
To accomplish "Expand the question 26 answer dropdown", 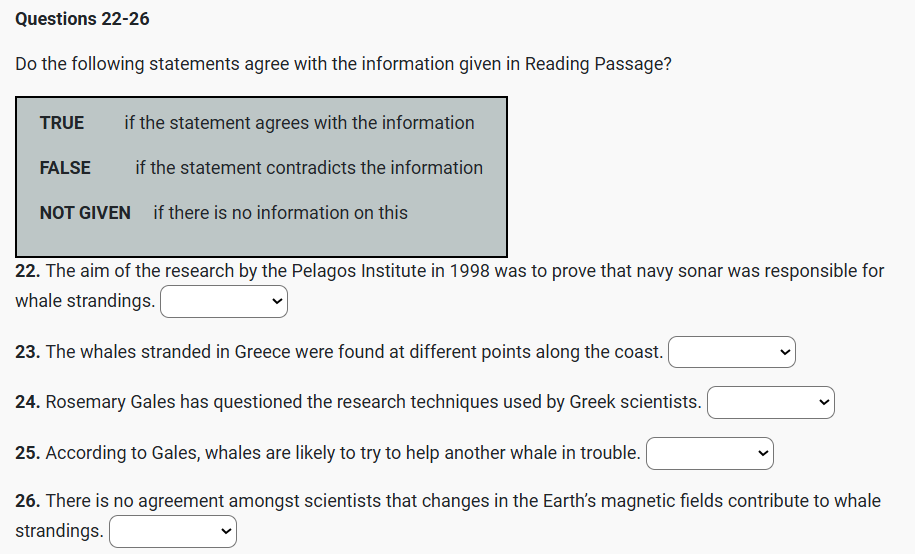I will (x=173, y=531).
